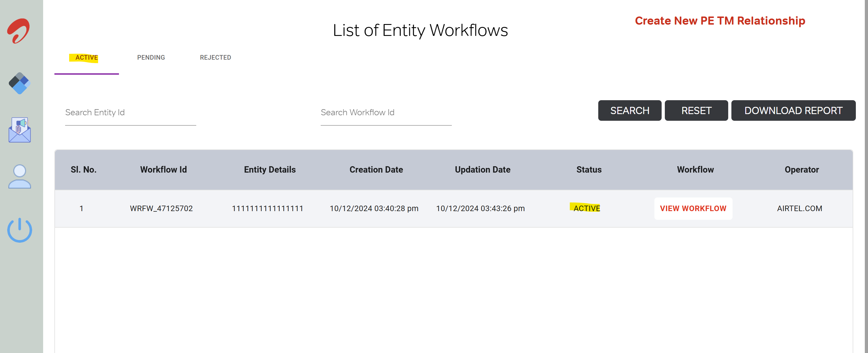
Task: Click the Sl. No. column header
Action: coord(84,170)
